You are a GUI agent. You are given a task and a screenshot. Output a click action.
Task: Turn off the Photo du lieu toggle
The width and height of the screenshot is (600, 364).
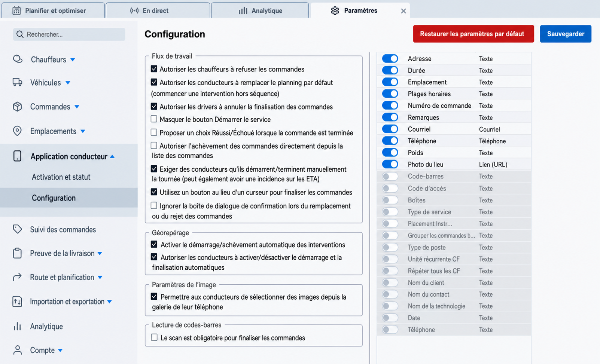390,164
